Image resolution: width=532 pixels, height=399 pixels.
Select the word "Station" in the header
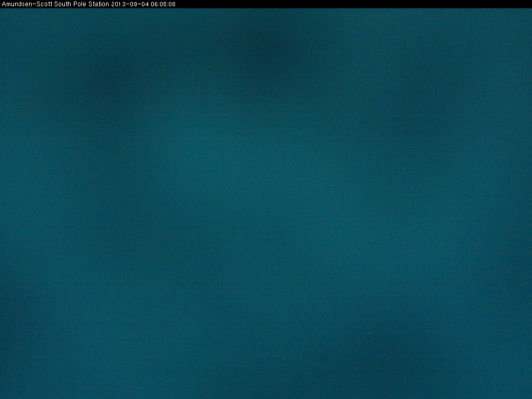coord(99,4)
